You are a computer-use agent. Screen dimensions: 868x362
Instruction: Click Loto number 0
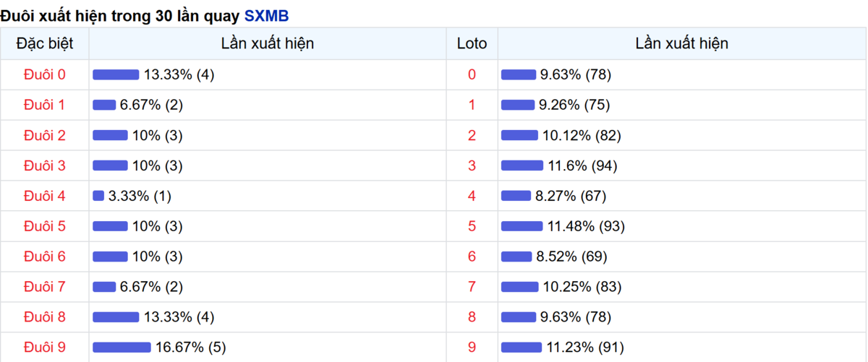coord(472,74)
